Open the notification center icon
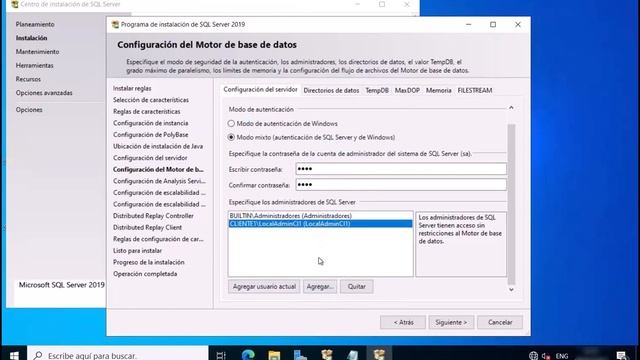Viewport: 640px width, 360px height. [622, 356]
